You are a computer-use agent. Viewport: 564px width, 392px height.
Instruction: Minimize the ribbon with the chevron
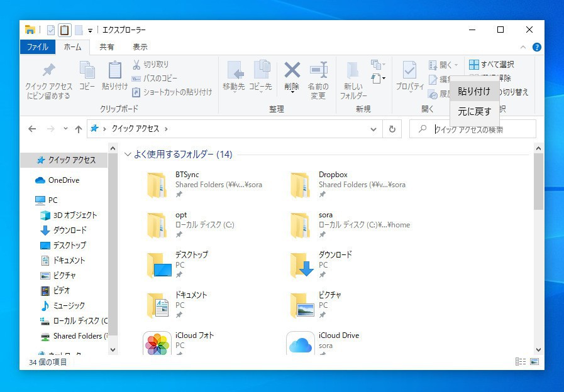[x=523, y=47]
